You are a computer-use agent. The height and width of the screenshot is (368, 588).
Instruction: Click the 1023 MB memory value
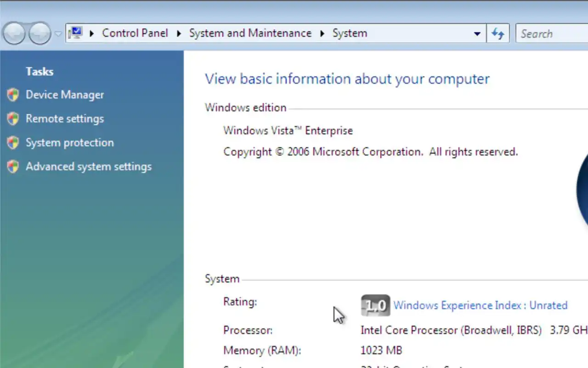(381, 351)
